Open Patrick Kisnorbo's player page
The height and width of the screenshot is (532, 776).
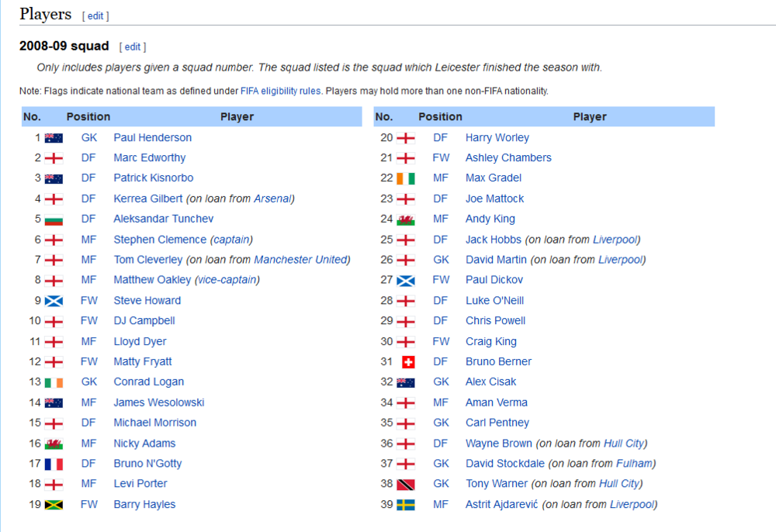(154, 178)
